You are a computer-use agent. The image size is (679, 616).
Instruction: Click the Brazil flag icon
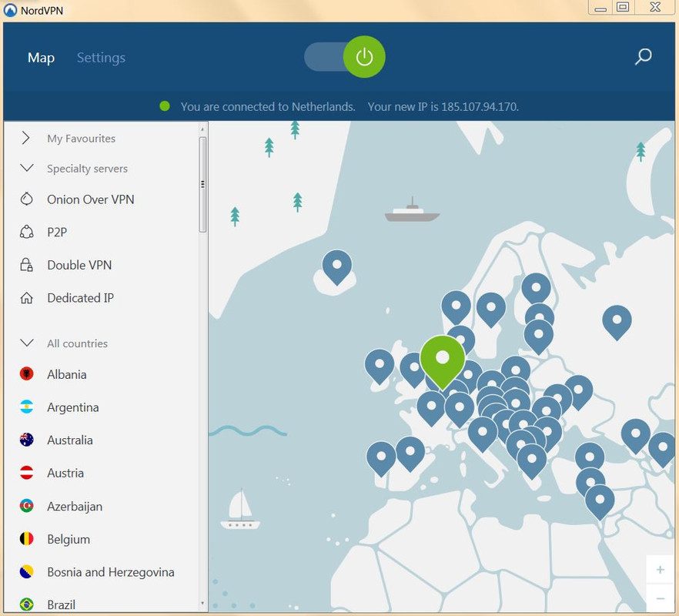click(x=26, y=604)
